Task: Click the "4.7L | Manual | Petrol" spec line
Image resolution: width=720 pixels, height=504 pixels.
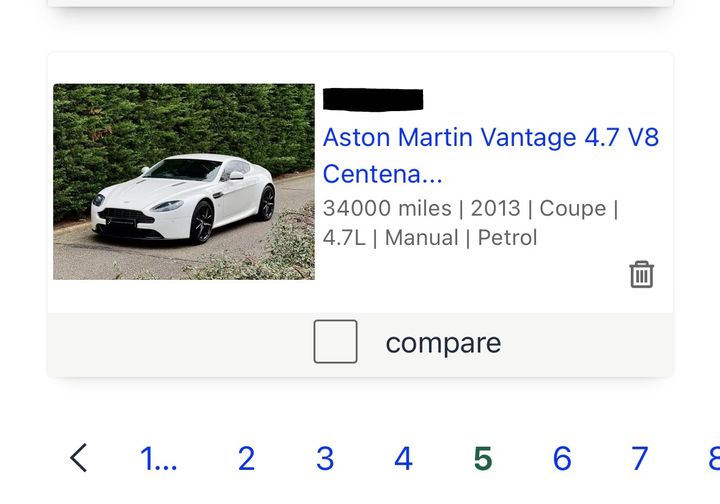Action: [430, 238]
